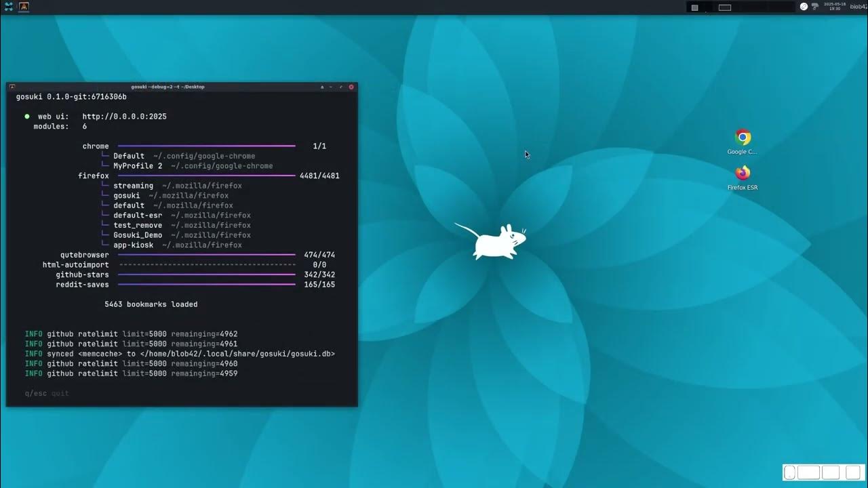
Task: Click the date and time clock
Action: point(835,7)
